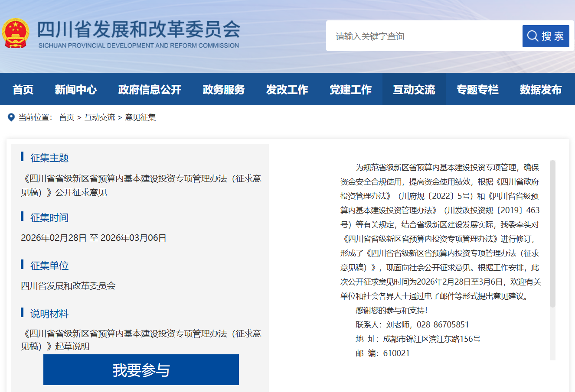Open the 起草说明 explanatory material link
Screen dimensions: 575x392
tap(141, 340)
